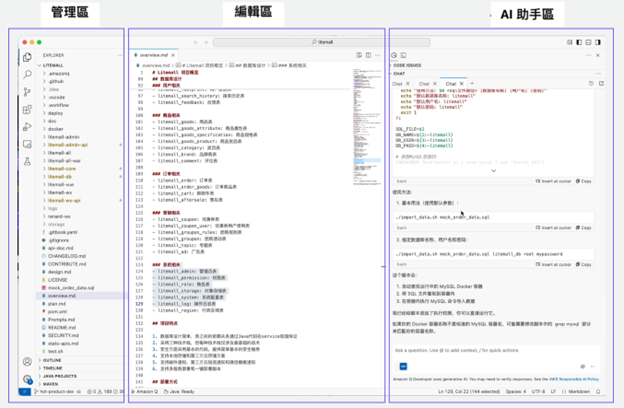Viewport: 624px width, 408px height.
Task: Close the overview.md editor tab
Action: point(173,55)
